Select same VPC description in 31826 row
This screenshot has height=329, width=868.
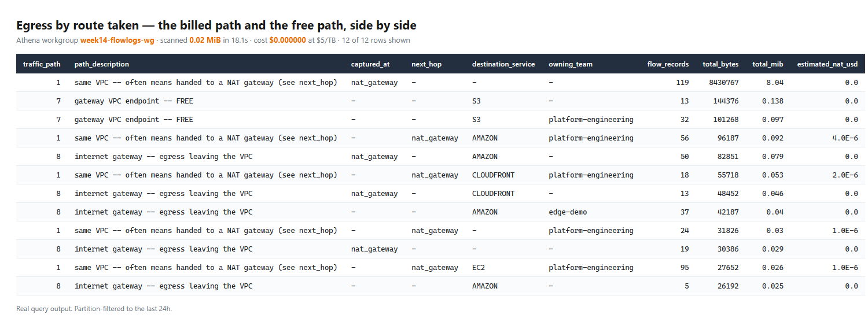click(205, 231)
